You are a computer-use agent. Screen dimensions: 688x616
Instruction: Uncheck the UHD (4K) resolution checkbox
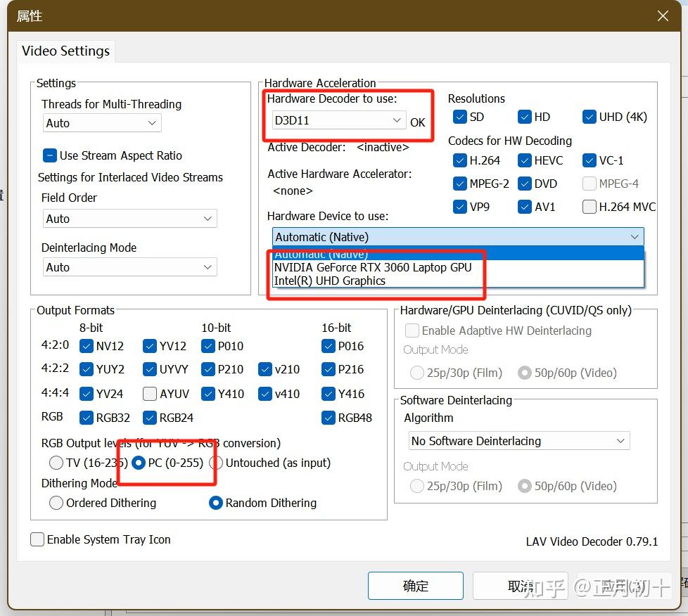point(590,117)
